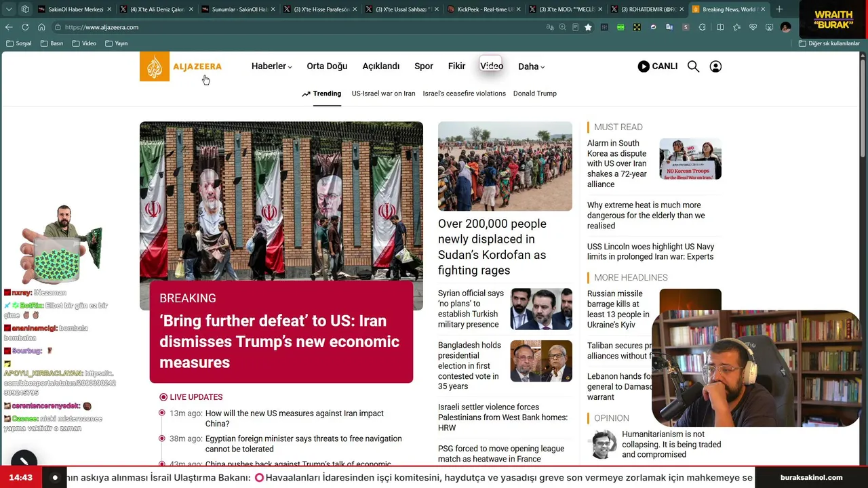Click the Al Jazeera logo

point(181,66)
